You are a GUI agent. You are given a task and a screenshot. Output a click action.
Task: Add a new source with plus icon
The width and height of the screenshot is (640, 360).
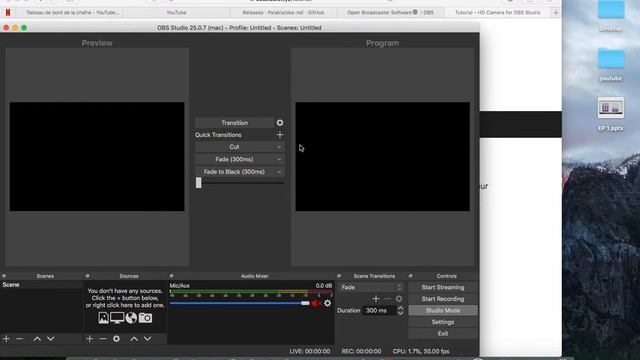click(89, 339)
